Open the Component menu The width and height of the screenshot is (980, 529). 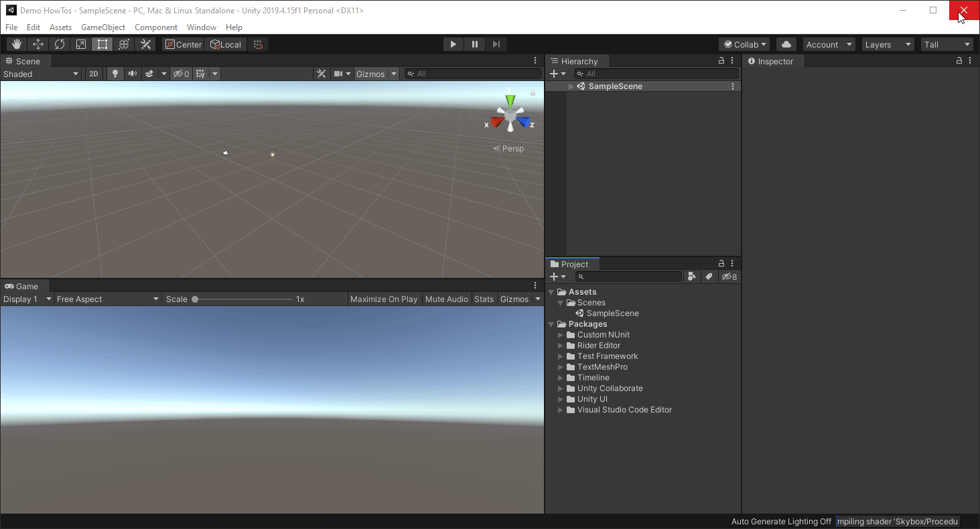(x=156, y=27)
